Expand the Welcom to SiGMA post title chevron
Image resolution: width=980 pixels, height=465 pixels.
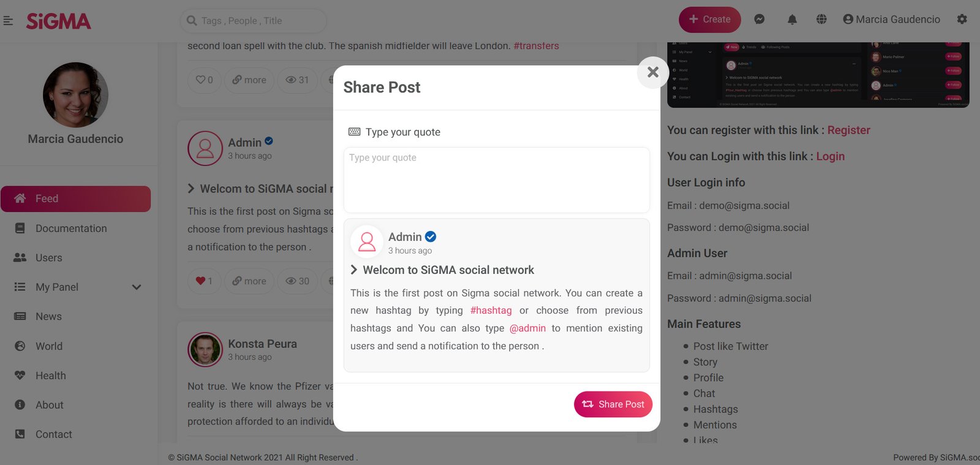(354, 270)
